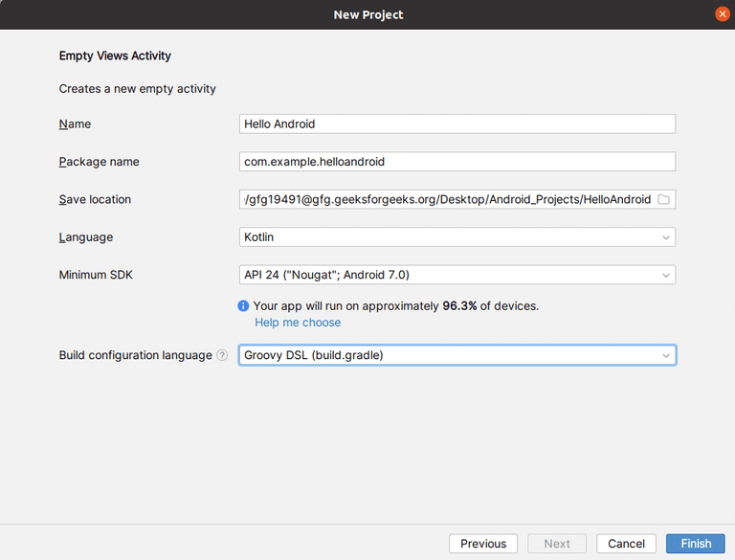Expand the Minimum SDK API 24 dropdown
Screen dimensions: 735x560
click(x=457, y=275)
